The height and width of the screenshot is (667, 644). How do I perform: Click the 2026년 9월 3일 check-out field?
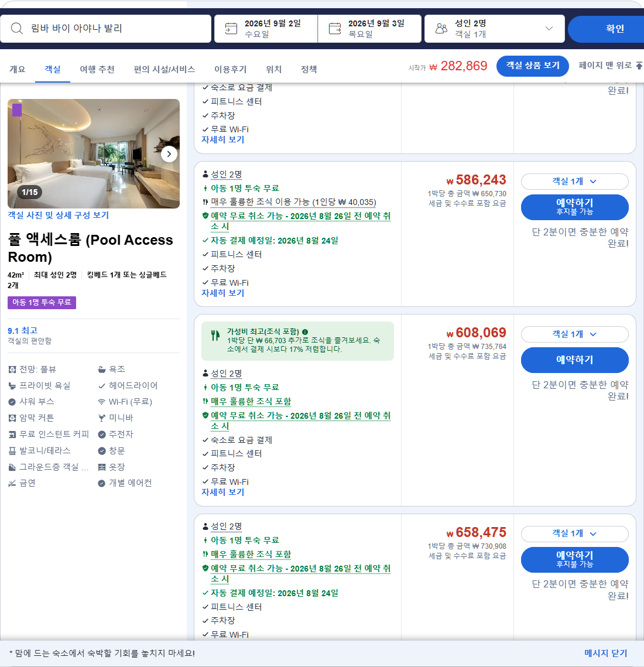tap(369, 29)
